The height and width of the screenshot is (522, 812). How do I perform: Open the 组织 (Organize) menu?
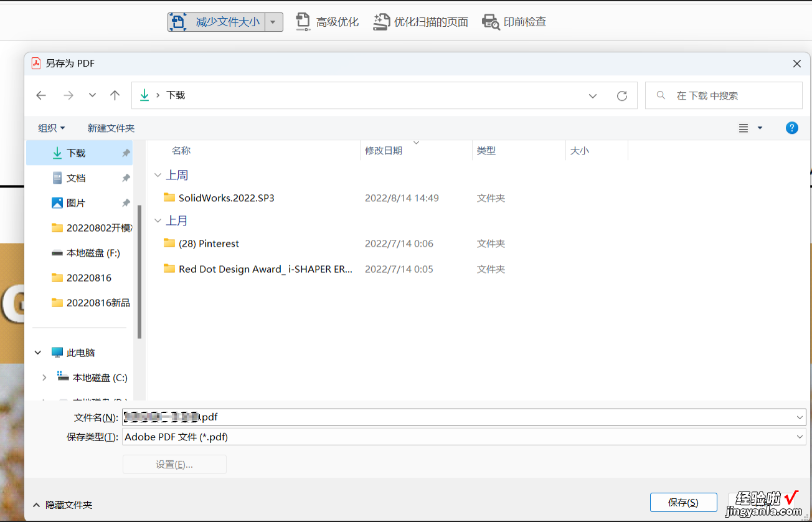point(51,128)
